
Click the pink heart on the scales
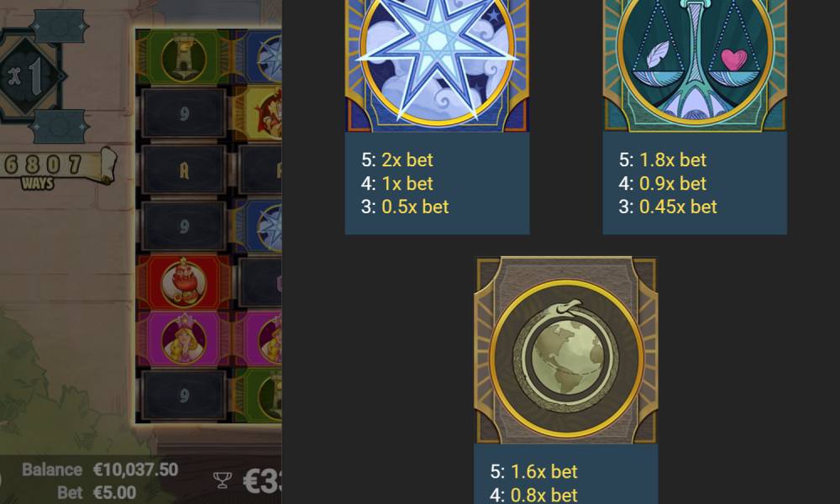tap(733, 60)
